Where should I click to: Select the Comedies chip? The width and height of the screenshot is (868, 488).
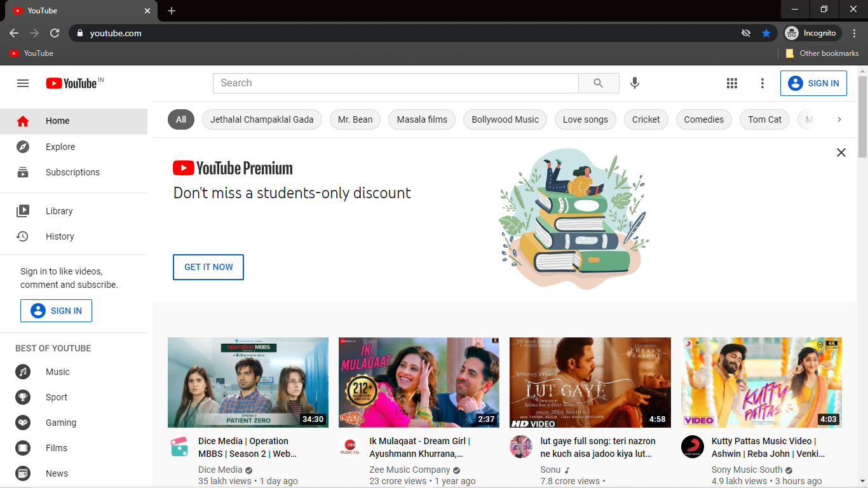click(x=704, y=119)
